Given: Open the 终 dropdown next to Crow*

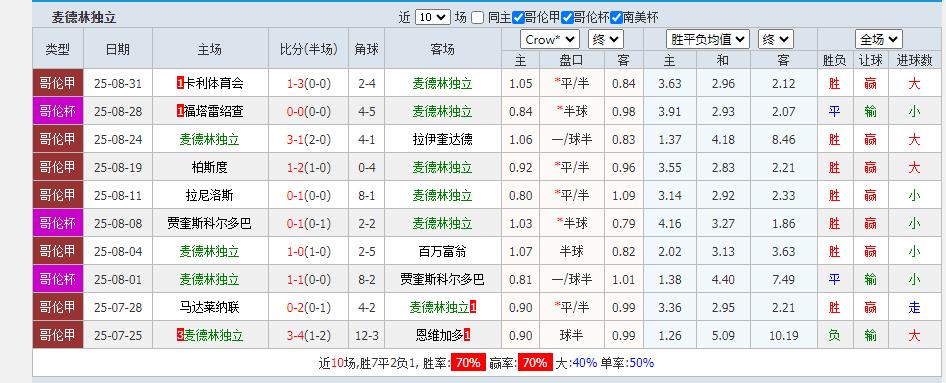Looking at the screenshot, I should [605, 40].
